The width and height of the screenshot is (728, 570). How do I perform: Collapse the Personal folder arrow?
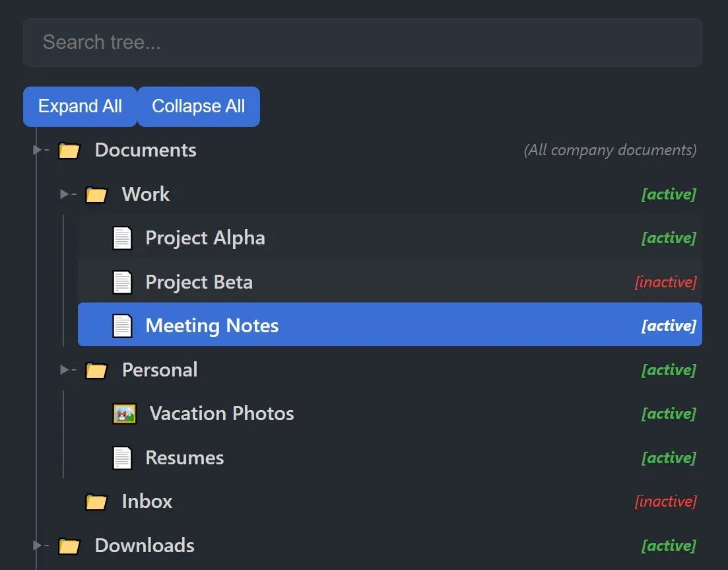click(x=64, y=370)
